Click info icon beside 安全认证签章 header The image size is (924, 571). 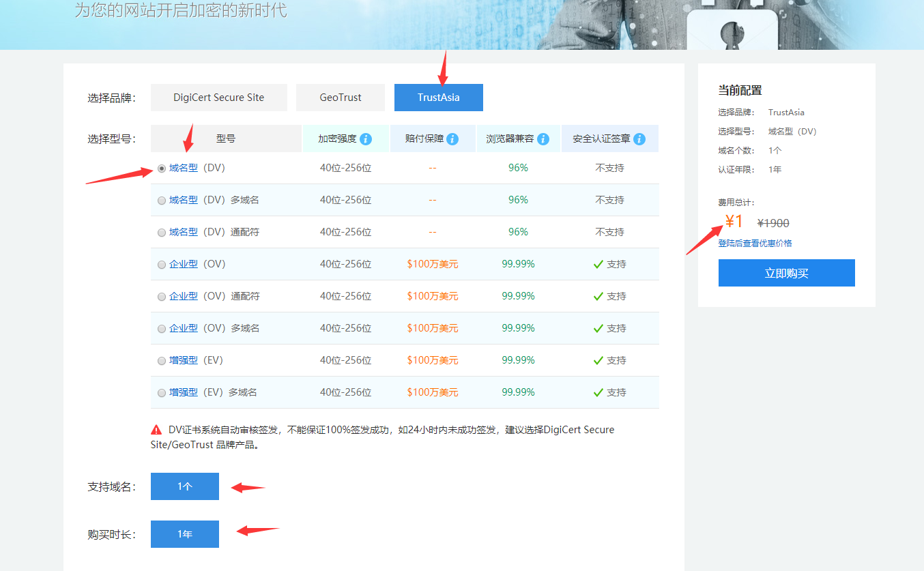pyautogui.click(x=639, y=139)
